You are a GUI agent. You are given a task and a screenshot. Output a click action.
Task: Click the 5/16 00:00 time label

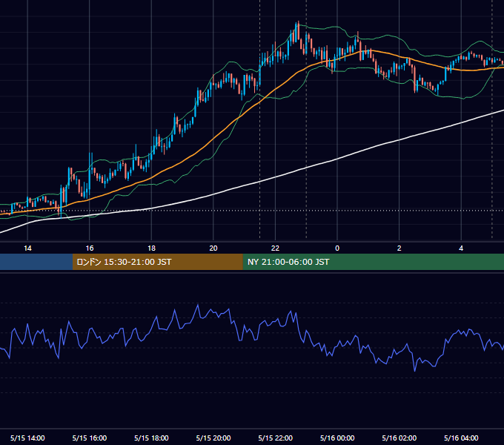point(337,438)
